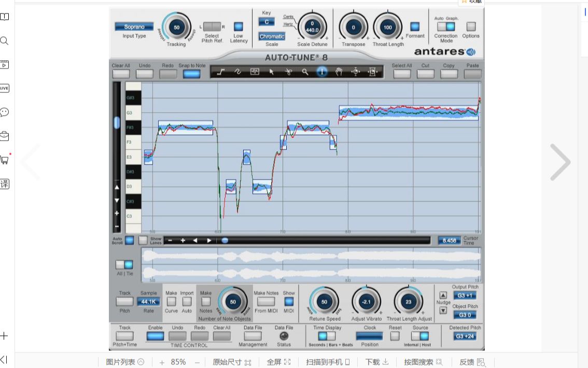Toggle Auto Scroll
588x368 pixels.
pyautogui.click(x=130, y=240)
